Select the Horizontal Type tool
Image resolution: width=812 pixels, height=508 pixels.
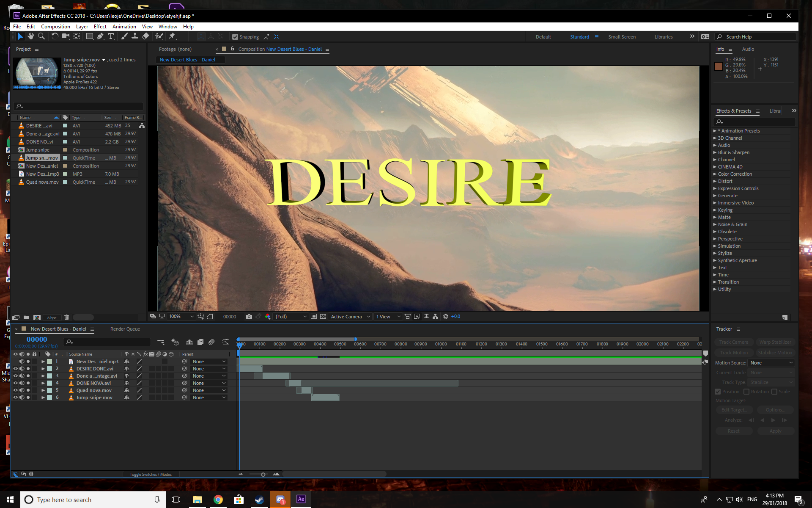[x=111, y=37]
